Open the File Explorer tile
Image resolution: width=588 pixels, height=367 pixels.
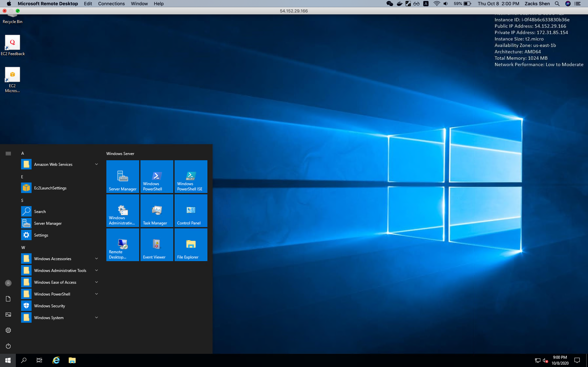pyautogui.click(x=191, y=245)
